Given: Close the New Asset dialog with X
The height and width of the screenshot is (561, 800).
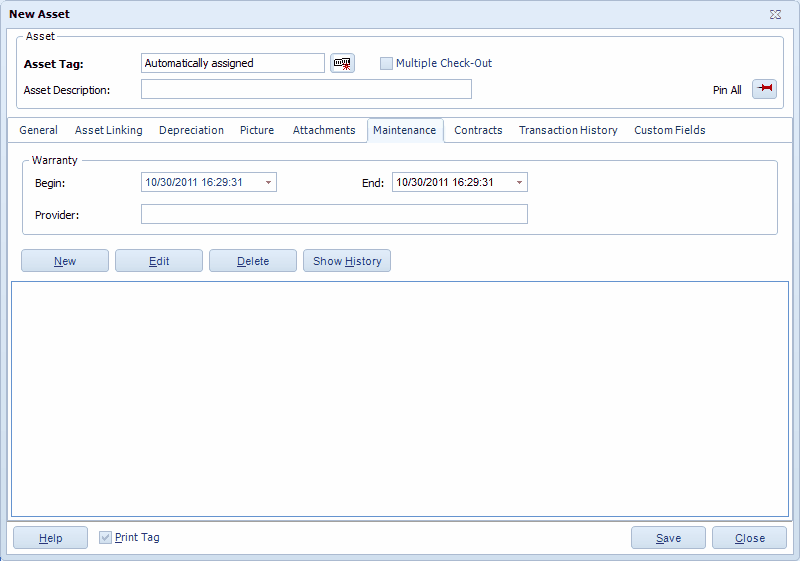Looking at the screenshot, I should tap(775, 14).
